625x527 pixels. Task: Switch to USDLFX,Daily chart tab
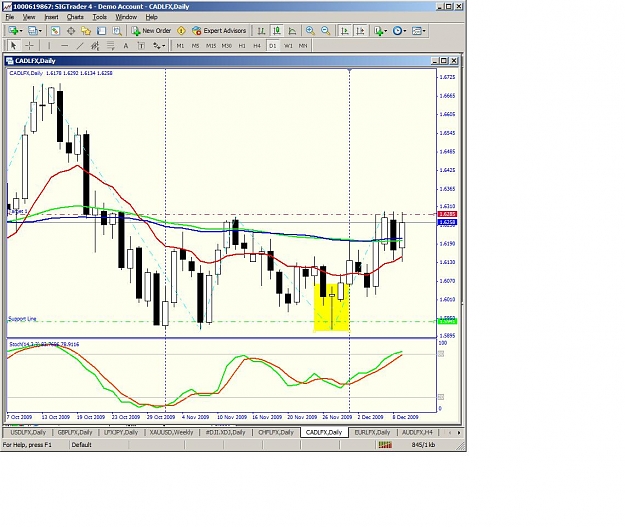point(28,433)
